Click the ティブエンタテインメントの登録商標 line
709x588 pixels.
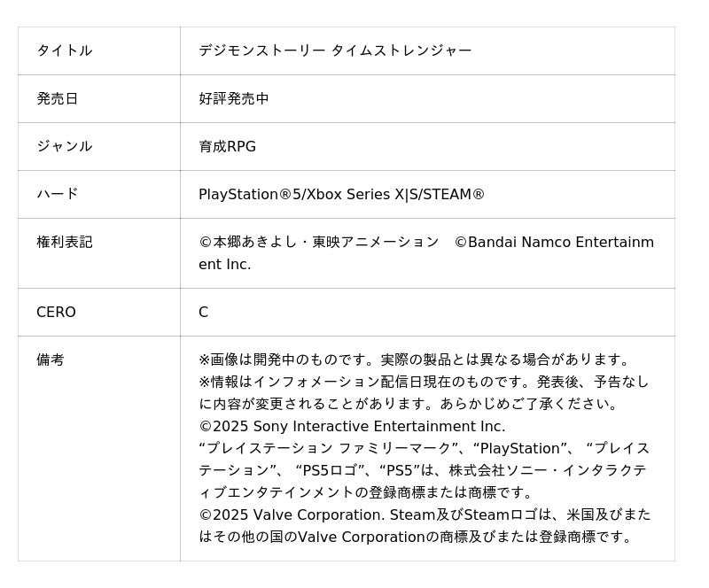pos(367,492)
